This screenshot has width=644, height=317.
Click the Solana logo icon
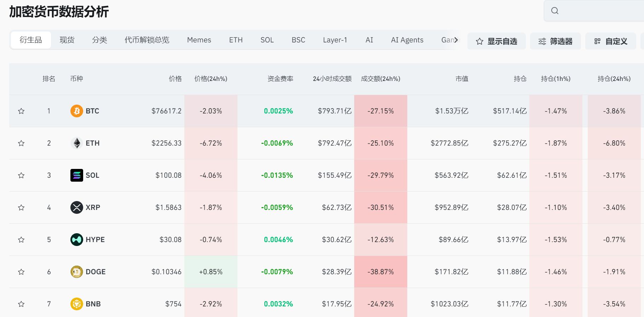[76, 175]
